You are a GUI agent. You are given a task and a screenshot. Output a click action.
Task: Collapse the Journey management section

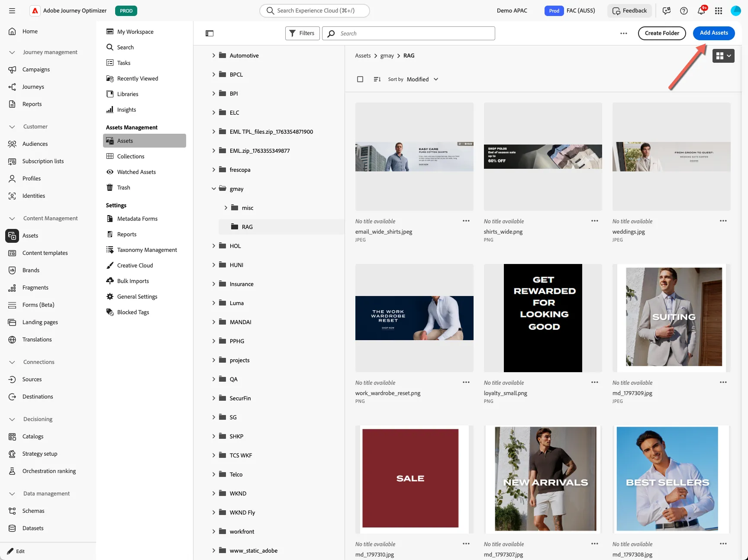[x=12, y=52]
